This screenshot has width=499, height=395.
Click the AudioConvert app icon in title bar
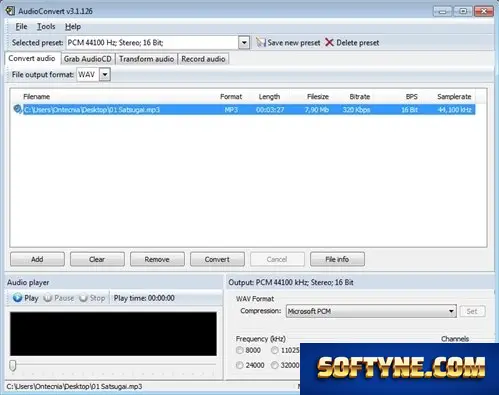10,11
